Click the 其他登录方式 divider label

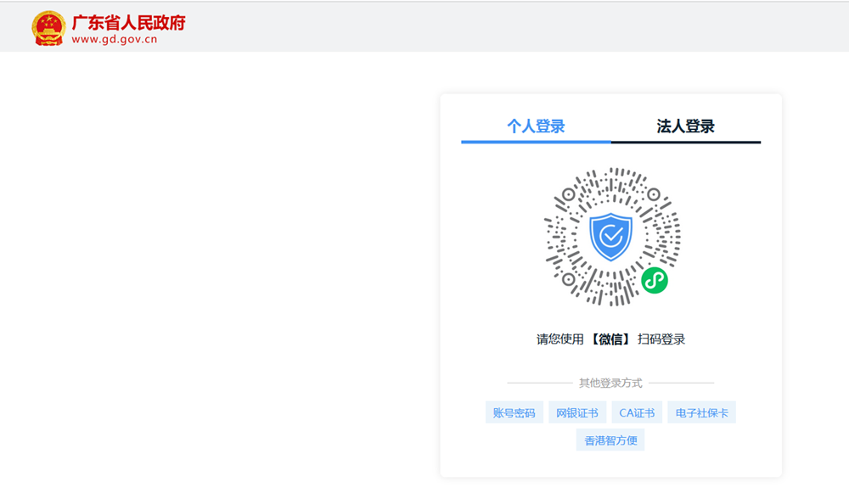pos(610,383)
